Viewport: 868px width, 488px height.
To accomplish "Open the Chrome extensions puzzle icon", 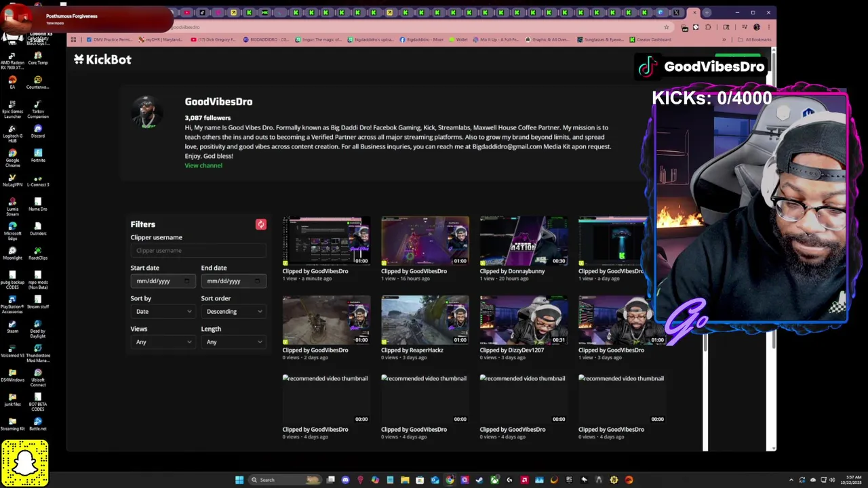I will pos(709,27).
